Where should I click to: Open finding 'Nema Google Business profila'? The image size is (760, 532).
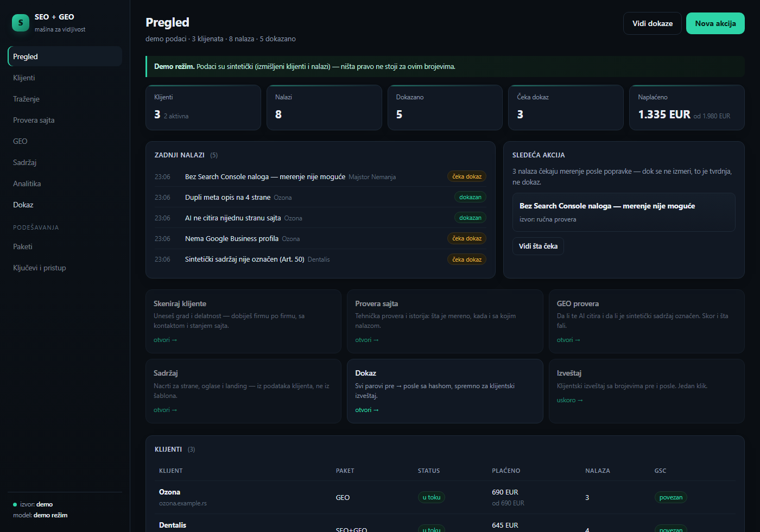[320, 238]
